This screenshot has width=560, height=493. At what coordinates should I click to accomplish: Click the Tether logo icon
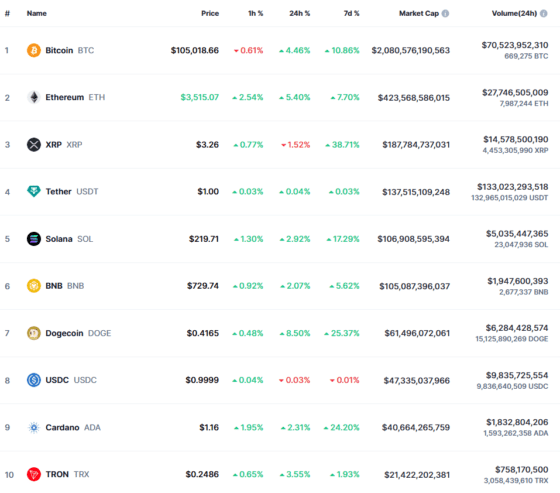pos(34,191)
